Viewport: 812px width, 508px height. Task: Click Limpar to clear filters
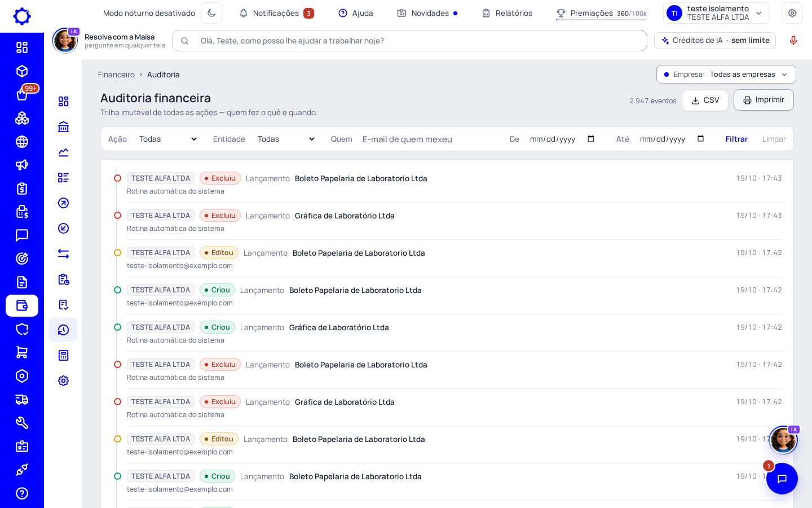click(774, 139)
